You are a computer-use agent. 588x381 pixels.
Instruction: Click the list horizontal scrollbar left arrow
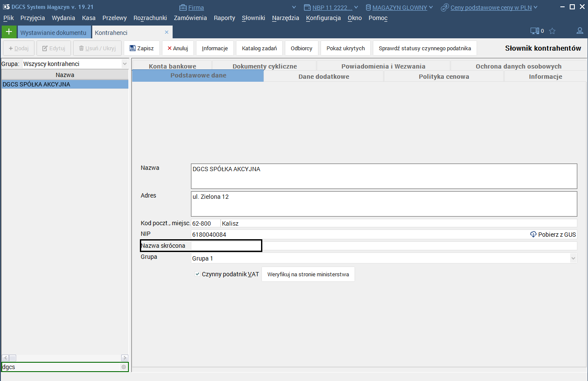pos(5,358)
